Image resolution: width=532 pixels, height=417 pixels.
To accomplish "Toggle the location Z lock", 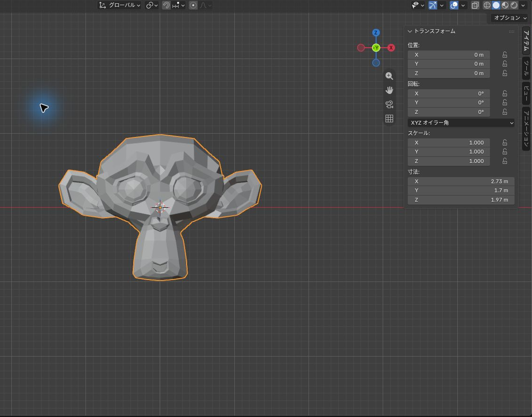I will 505,73.
